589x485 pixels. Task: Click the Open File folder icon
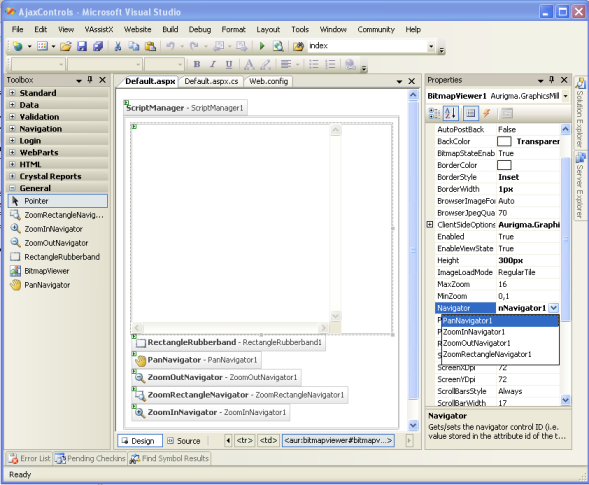coord(66,46)
